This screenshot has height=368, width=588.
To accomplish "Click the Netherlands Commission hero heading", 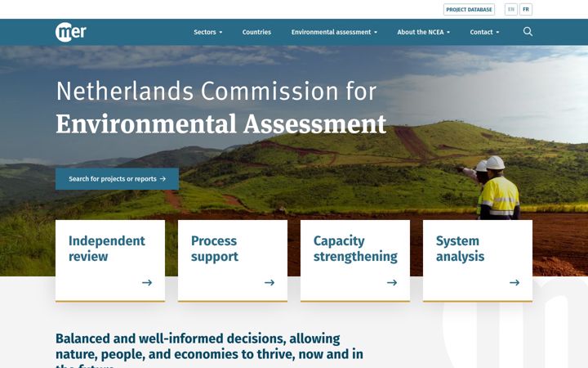I will pyautogui.click(x=221, y=107).
